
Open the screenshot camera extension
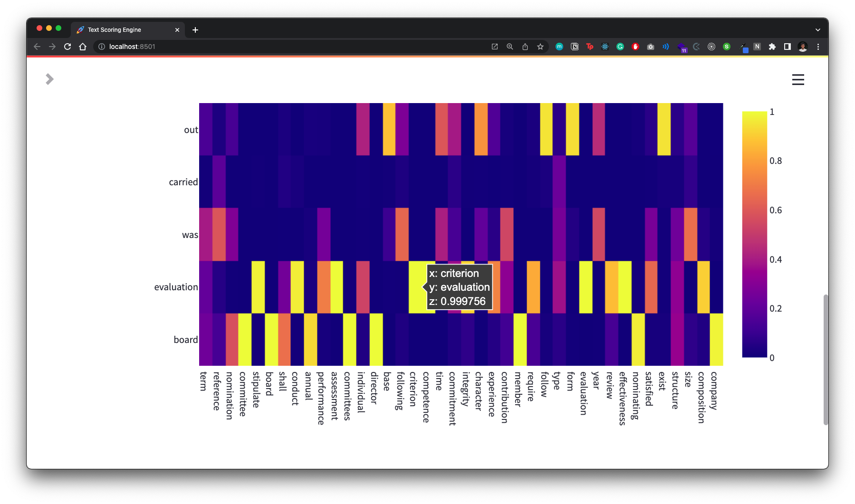651,47
